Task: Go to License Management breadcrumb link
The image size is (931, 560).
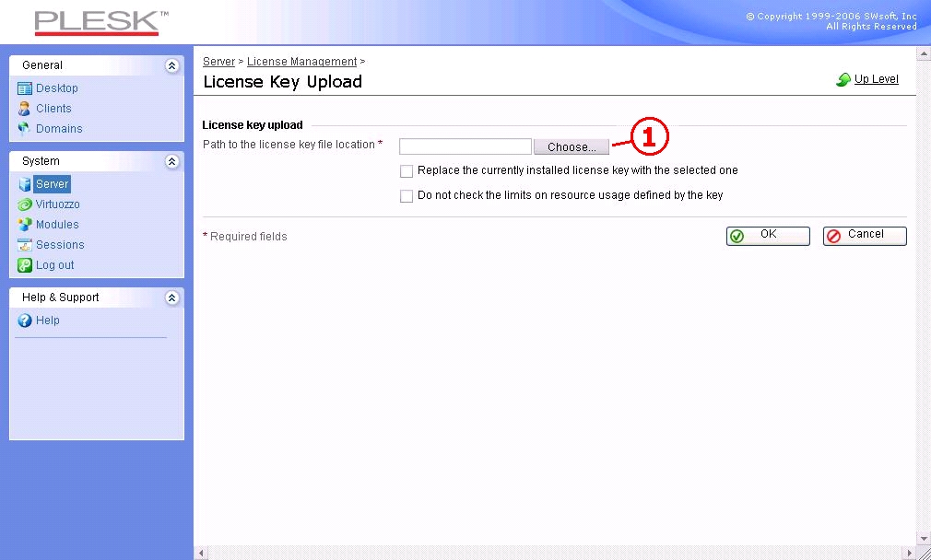Action: click(x=301, y=62)
